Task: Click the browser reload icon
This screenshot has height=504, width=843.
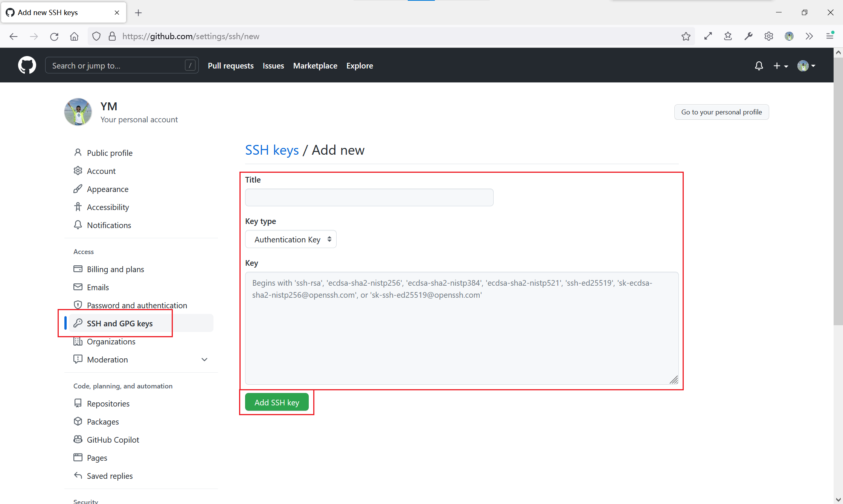Action: [x=54, y=37]
